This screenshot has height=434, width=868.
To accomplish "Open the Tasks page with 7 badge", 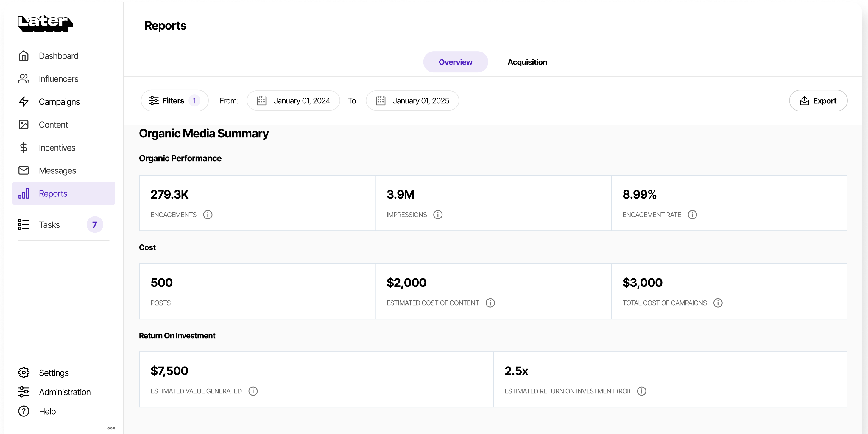I will 49,225.
